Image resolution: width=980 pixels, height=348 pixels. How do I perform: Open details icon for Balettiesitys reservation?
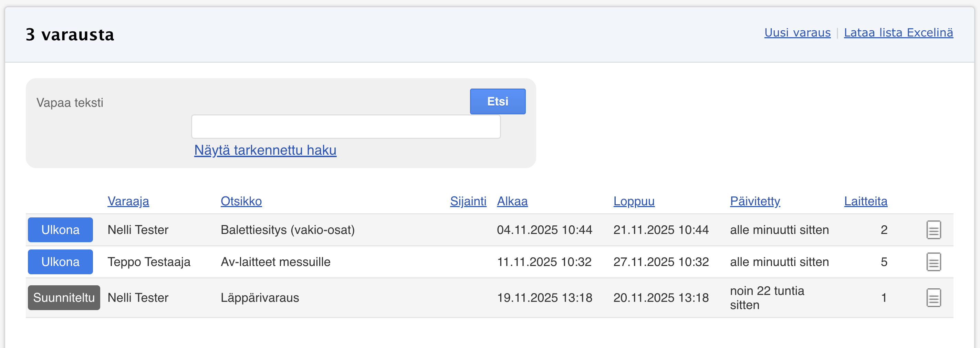pyautogui.click(x=933, y=230)
